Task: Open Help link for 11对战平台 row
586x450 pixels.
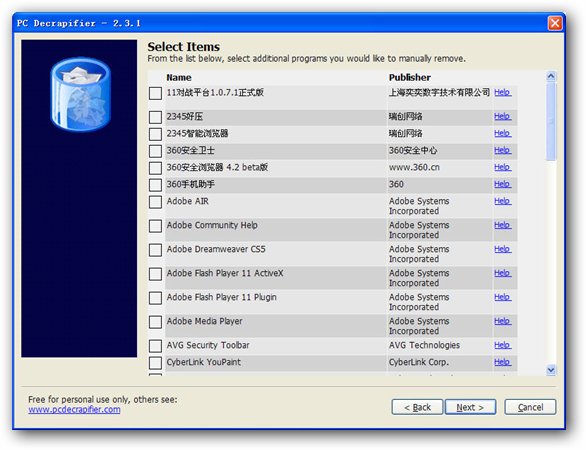Action: (x=502, y=92)
